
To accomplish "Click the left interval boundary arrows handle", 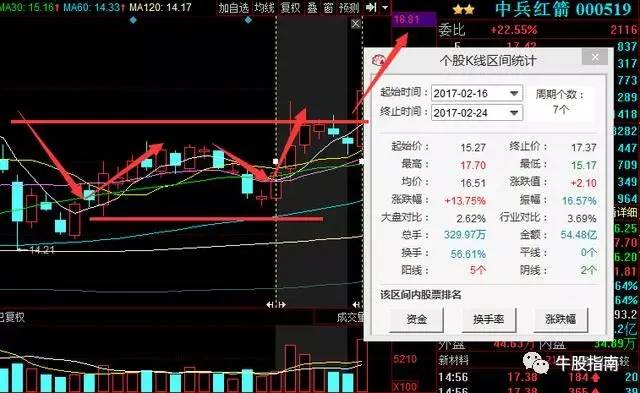I will (x=276, y=304).
